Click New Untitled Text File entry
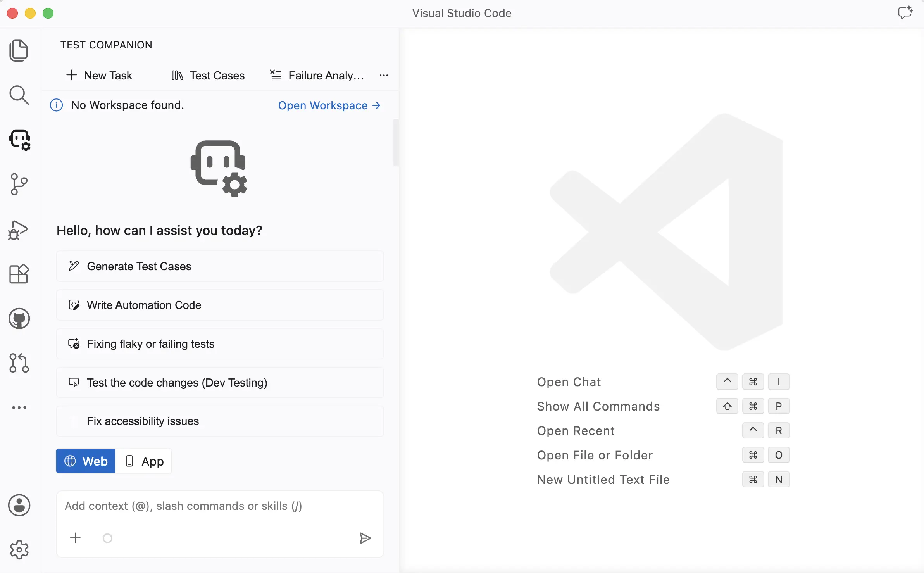Screen dimensions: 924x573 603,480
